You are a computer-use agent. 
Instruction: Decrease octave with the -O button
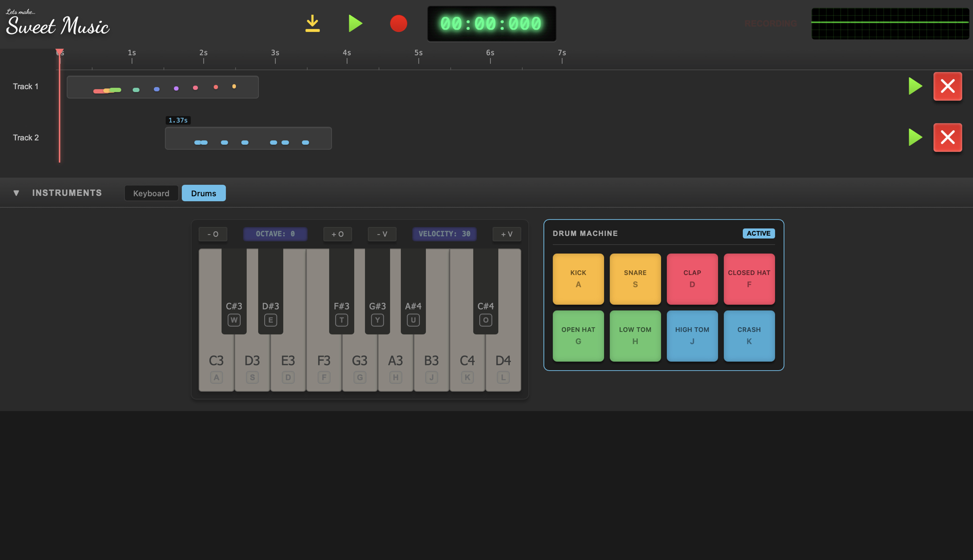tap(213, 234)
